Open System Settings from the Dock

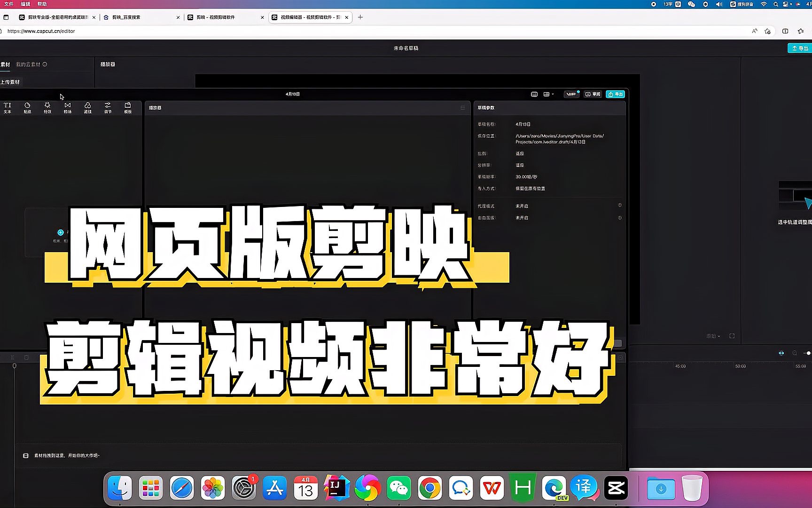click(244, 488)
